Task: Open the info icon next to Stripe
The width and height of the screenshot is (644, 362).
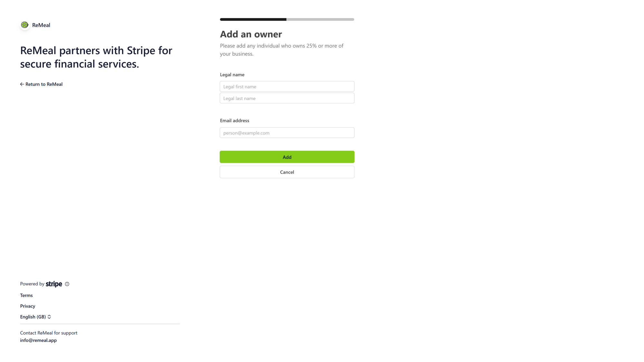Action: coord(67,284)
